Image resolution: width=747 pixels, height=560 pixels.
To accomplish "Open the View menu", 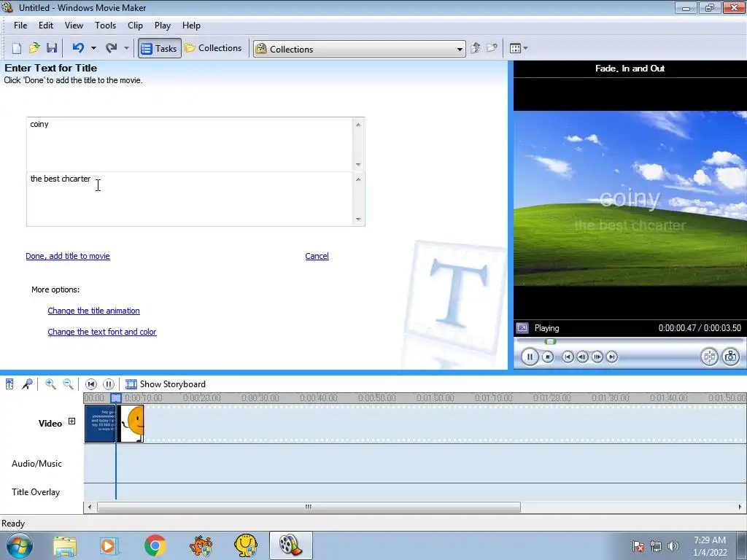I will coord(74,26).
